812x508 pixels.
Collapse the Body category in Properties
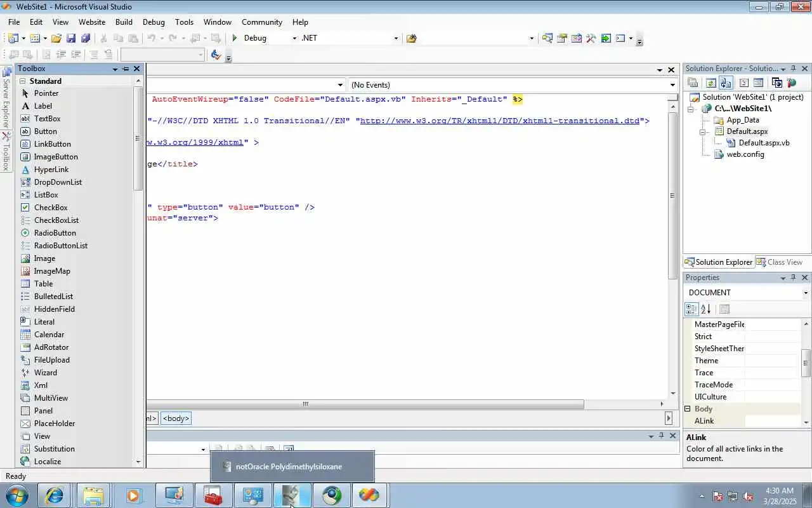click(x=687, y=409)
